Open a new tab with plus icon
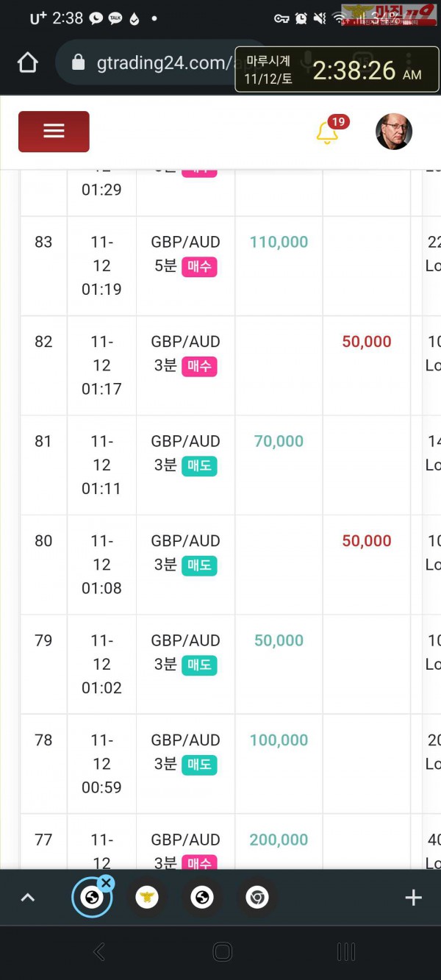441x980 pixels. click(413, 897)
